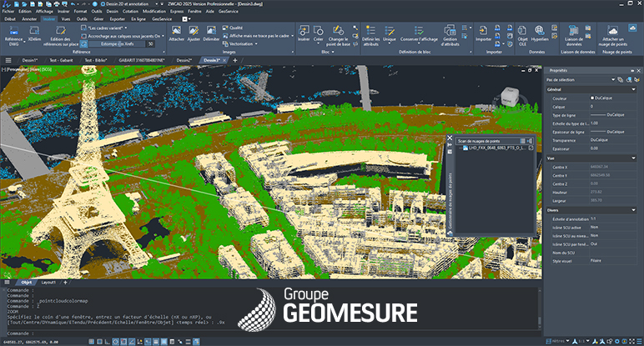Viewport: 644px width, 346px height.
Task: Open the GeoService menu
Action: (229, 12)
